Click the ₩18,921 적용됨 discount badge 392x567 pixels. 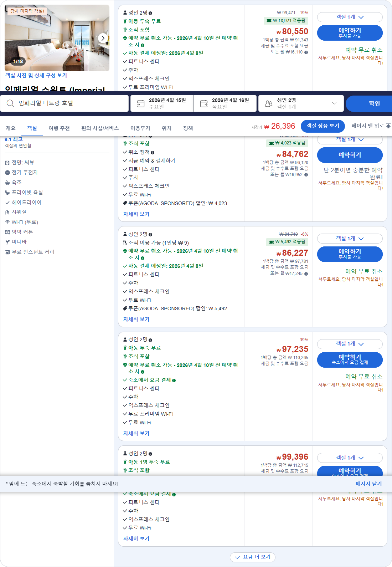(x=286, y=21)
